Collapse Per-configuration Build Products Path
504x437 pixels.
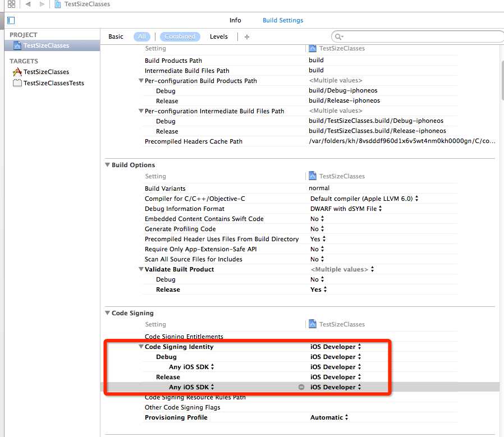(141, 81)
